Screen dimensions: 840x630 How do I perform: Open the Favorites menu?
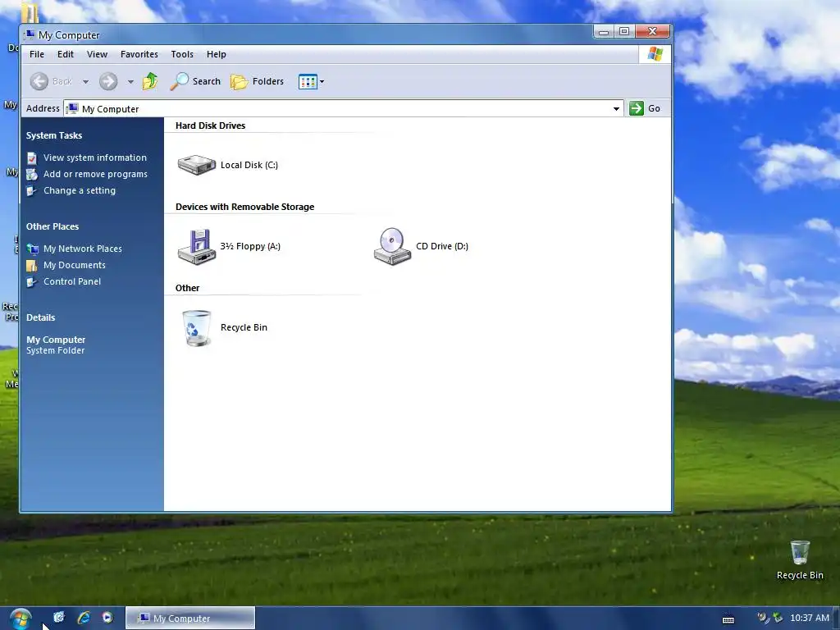(x=139, y=54)
